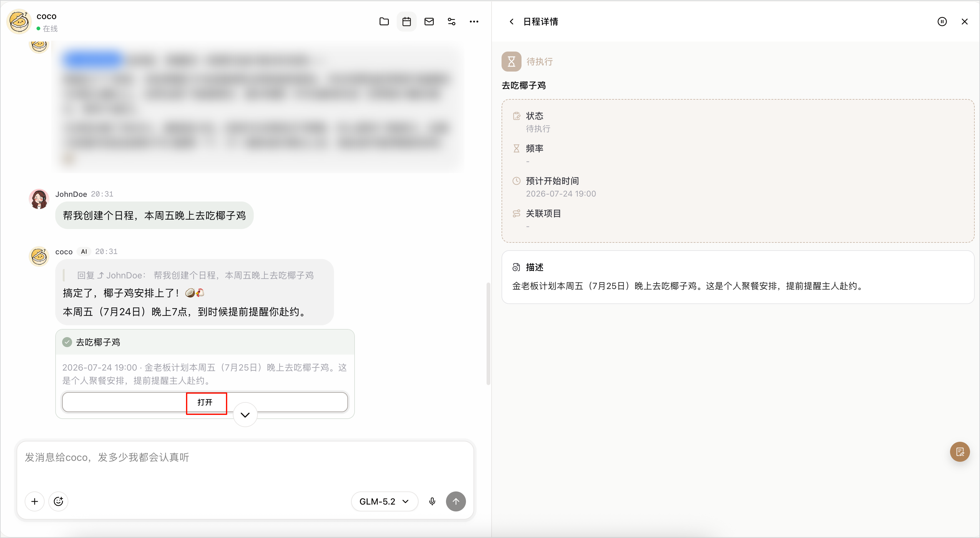The width and height of the screenshot is (980, 538).
Task: Activate the microphone voice input
Action: pyautogui.click(x=432, y=501)
